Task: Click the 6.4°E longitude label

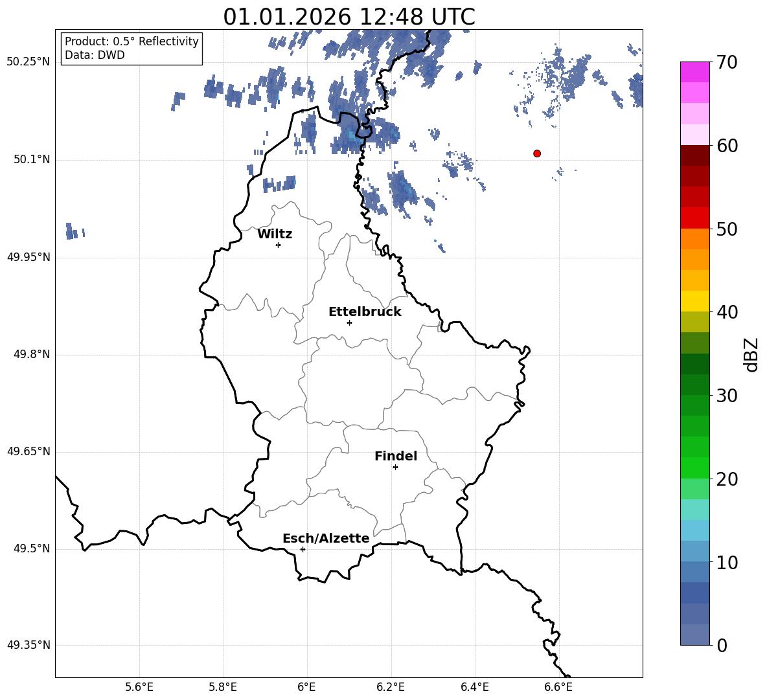Action: point(474,687)
